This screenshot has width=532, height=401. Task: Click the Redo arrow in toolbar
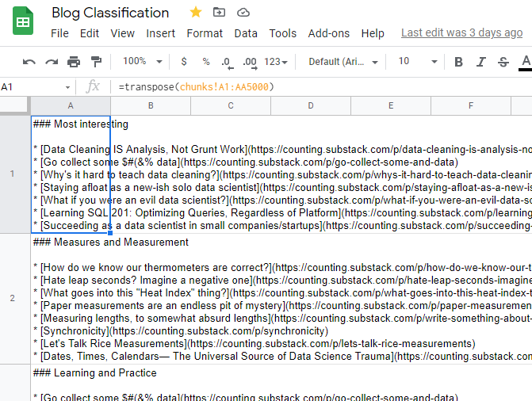tap(52, 62)
